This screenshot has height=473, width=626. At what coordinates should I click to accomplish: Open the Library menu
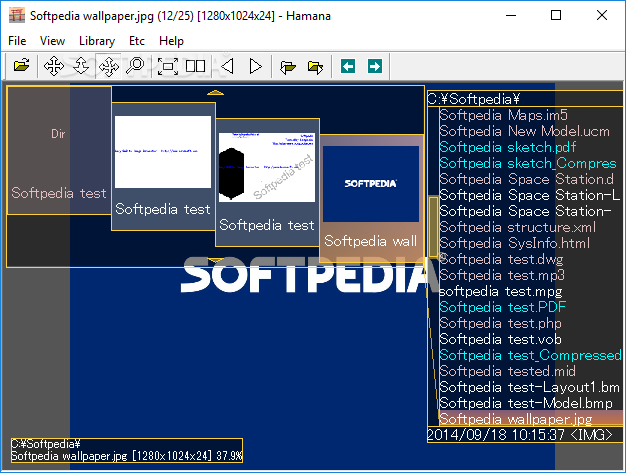(97, 41)
